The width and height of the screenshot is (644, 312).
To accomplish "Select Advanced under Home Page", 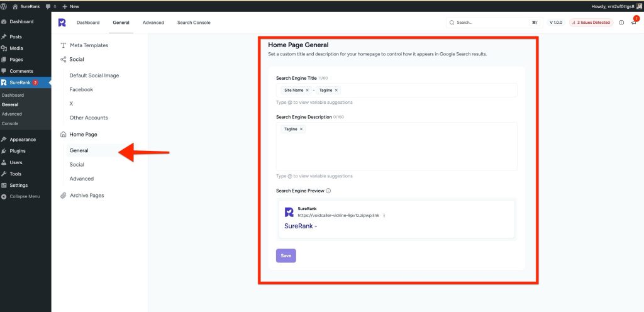I will [x=82, y=179].
